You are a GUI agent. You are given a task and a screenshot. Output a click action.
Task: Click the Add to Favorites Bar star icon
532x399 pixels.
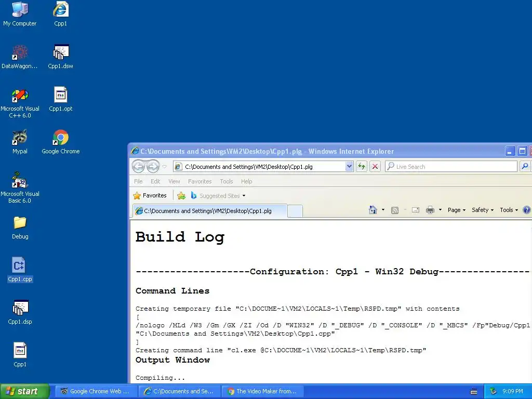pos(181,195)
